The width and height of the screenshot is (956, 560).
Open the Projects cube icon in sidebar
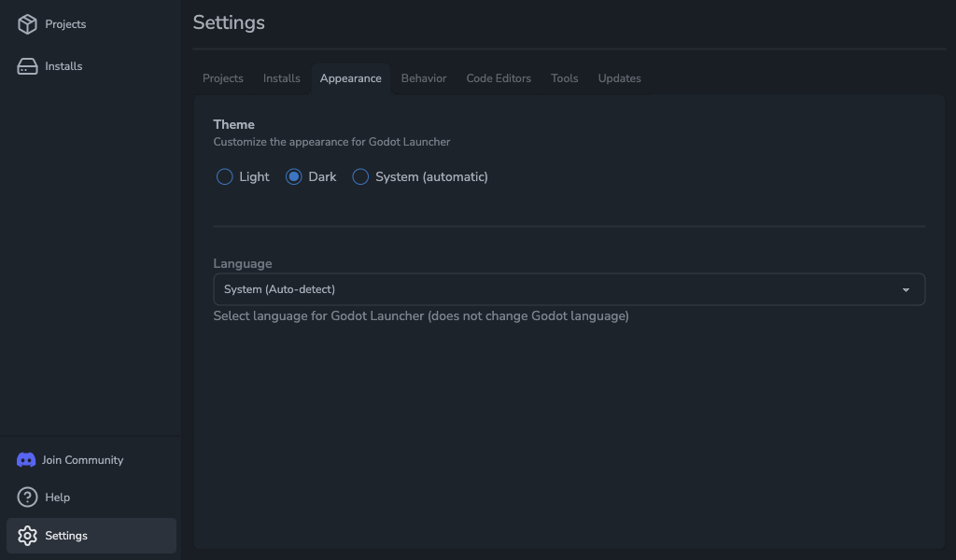tap(27, 23)
